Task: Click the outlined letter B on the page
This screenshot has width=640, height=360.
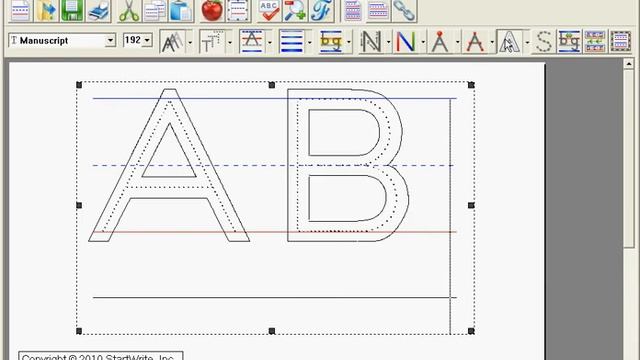Action: (x=348, y=165)
